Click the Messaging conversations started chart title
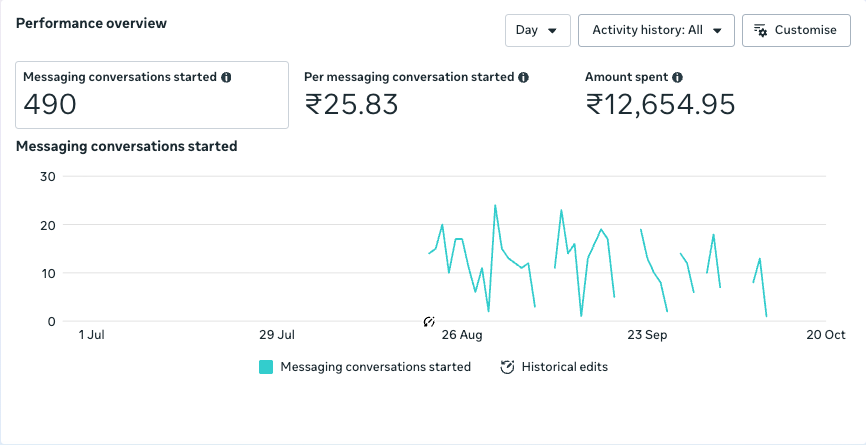The height and width of the screenshot is (445, 866). pyautogui.click(x=126, y=146)
